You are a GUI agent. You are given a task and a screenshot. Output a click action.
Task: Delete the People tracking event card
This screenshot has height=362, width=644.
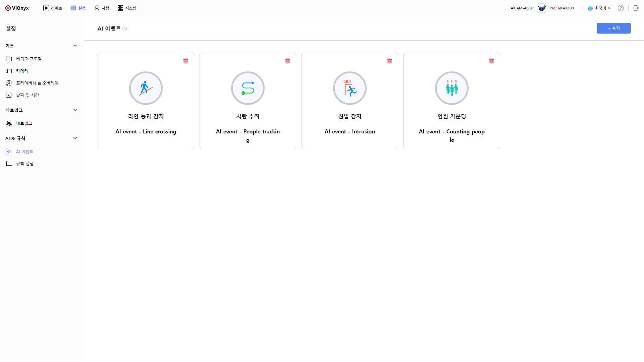click(287, 61)
